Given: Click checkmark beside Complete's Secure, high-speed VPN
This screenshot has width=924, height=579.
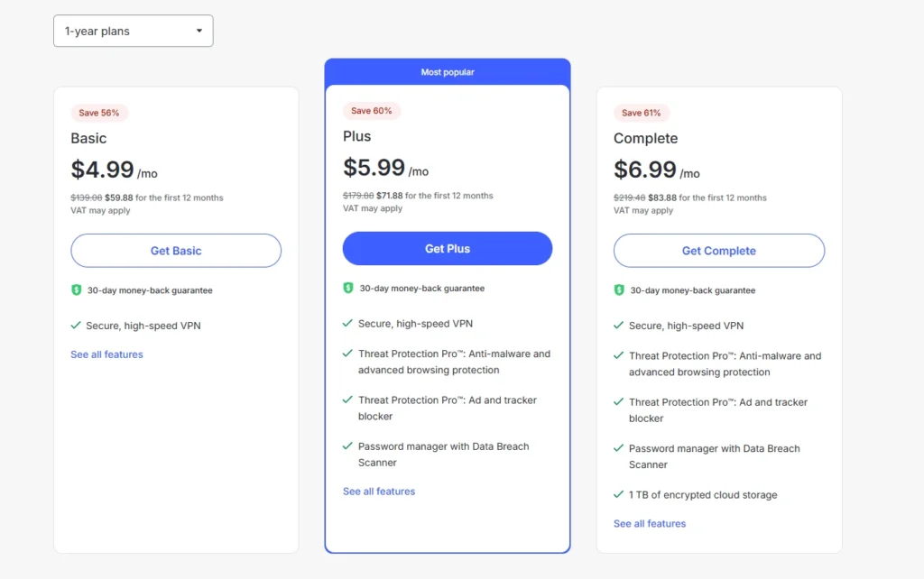Looking at the screenshot, I should [x=618, y=326].
